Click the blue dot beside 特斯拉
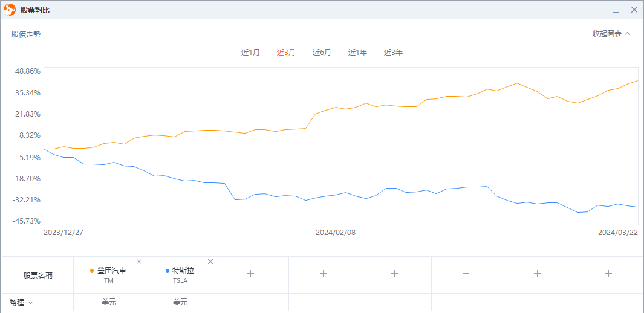This screenshot has height=313, width=644. 167,271
